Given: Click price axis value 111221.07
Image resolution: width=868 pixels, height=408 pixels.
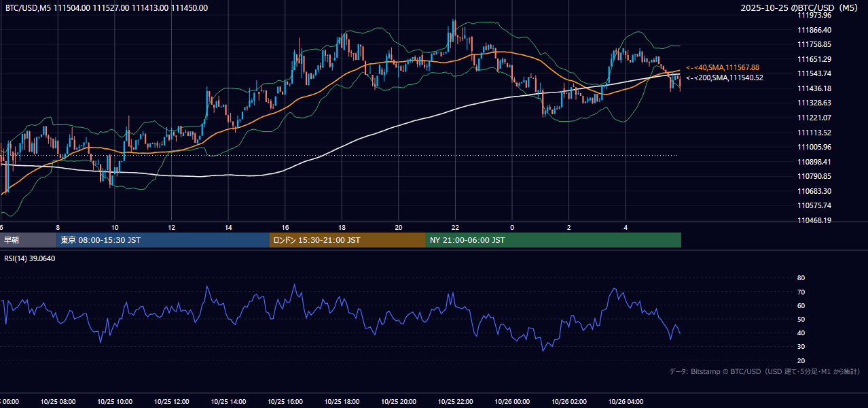Looking at the screenshot, I should (x=814, y=118).
